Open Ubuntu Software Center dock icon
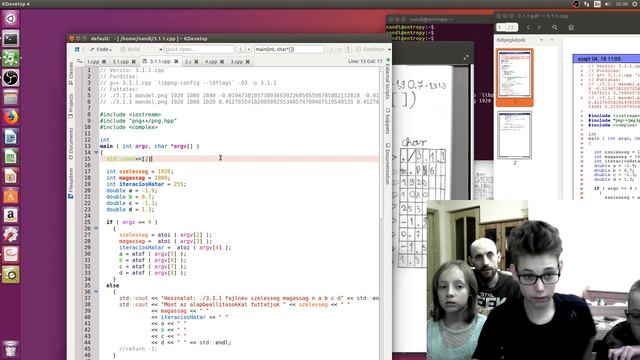 [x=11, y=196]
